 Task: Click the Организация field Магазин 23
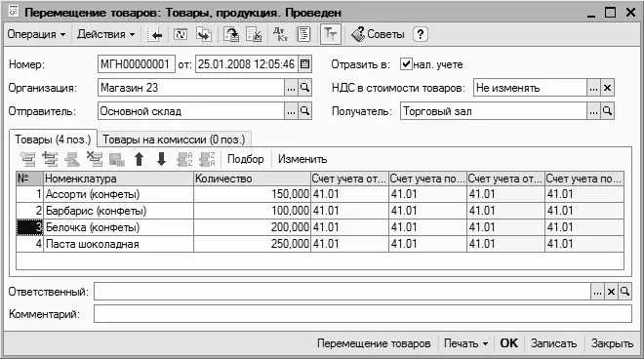pyautogui.click(x=191, y=88)
